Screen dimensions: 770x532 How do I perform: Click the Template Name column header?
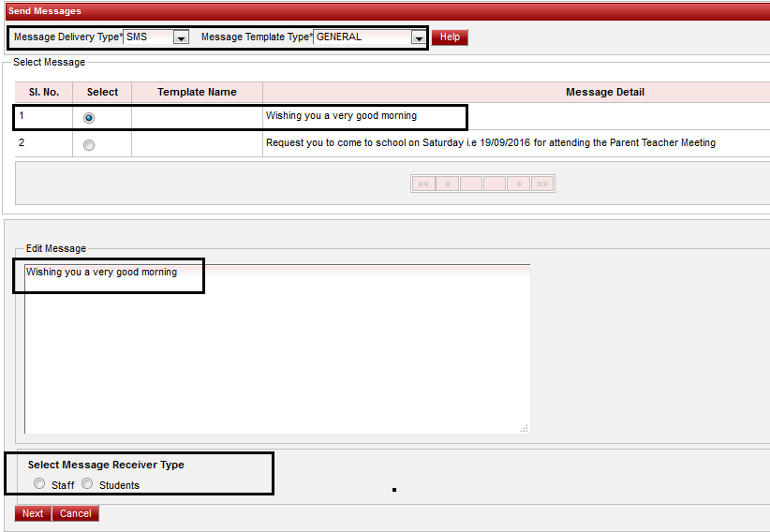tap(197, 92)
